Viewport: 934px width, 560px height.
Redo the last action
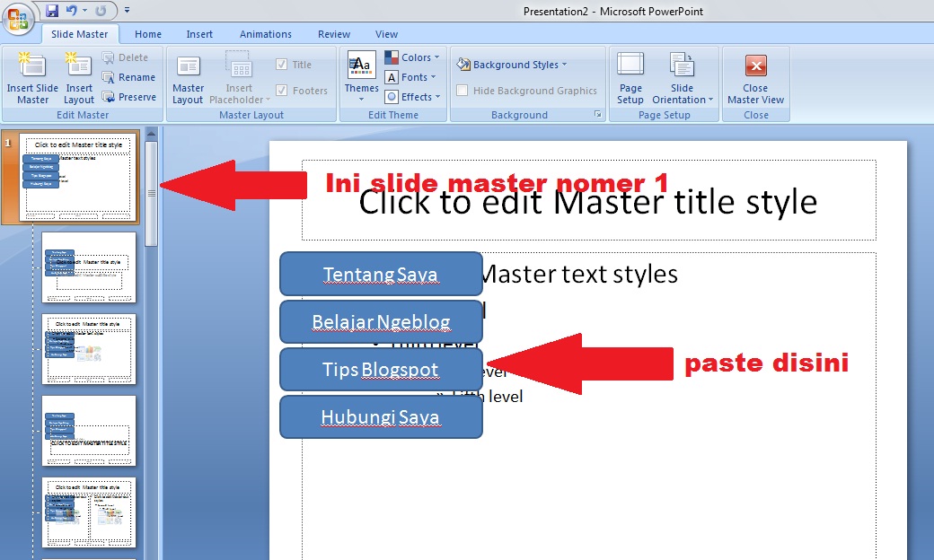click(101, 10)
